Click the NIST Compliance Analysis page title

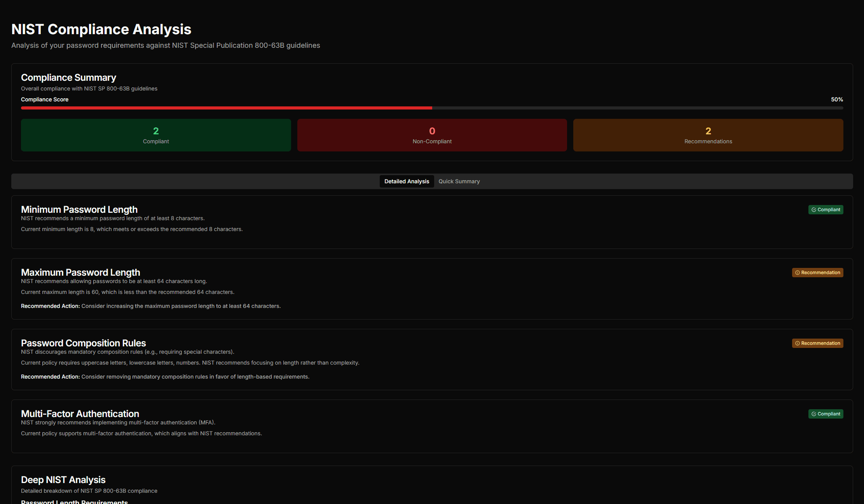pyautogui.click(x=101, y=29)
